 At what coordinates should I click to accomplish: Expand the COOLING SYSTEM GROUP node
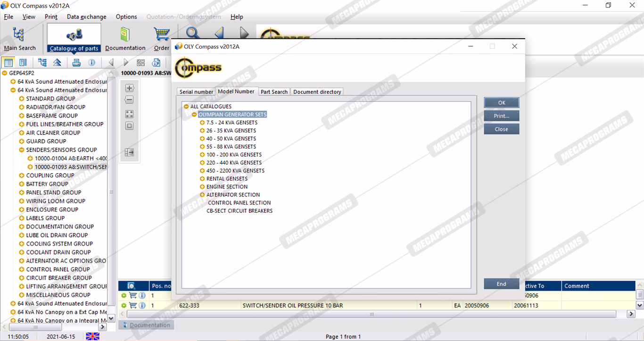click(x=22, y=244)
